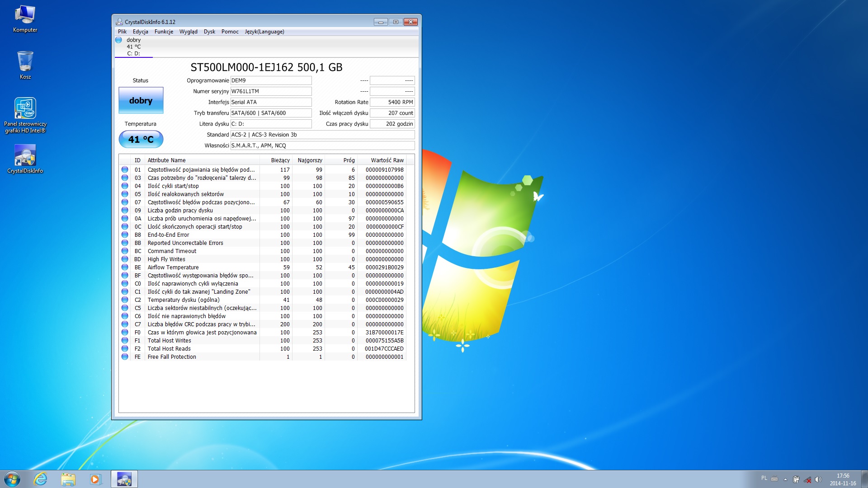Click the PL language indicator

[764, 478]
